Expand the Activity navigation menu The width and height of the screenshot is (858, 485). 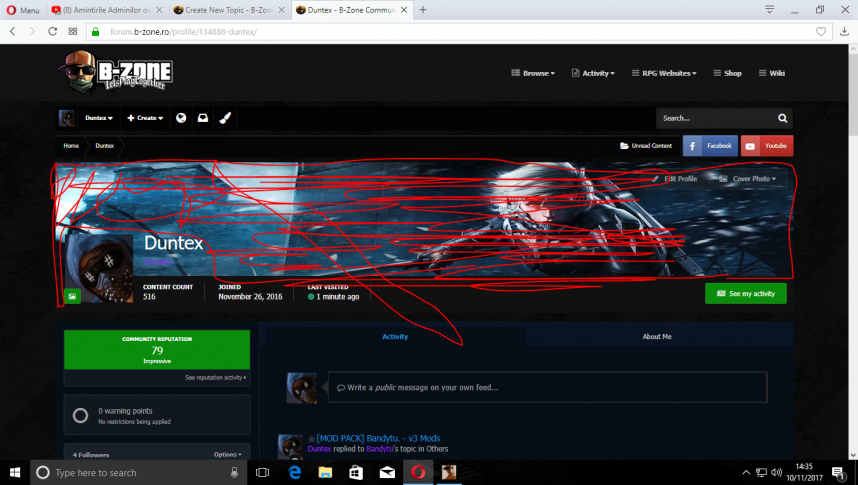tap(593, 73)
